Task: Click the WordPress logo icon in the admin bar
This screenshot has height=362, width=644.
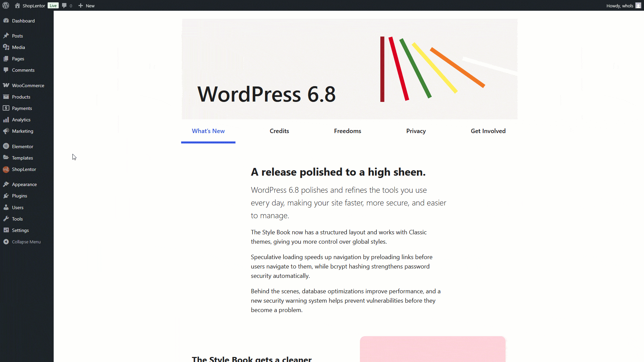Action: click(6, 5)
